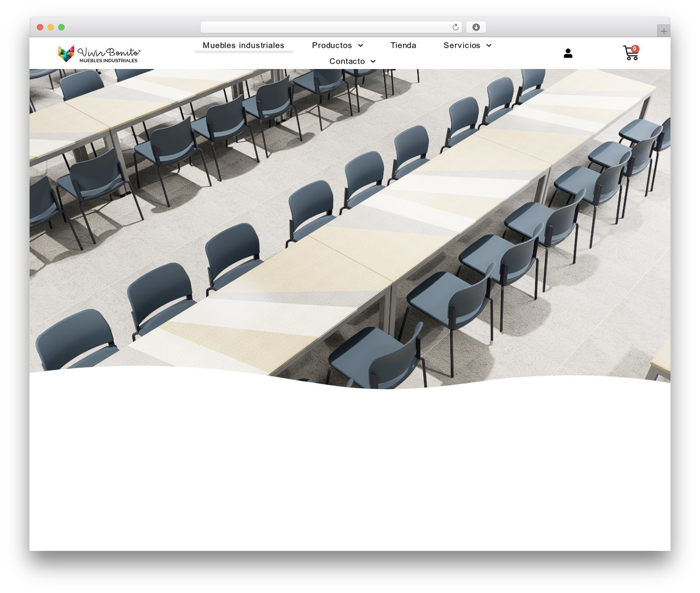Go to Muebles industriales menu item

[x=243, y=45]
